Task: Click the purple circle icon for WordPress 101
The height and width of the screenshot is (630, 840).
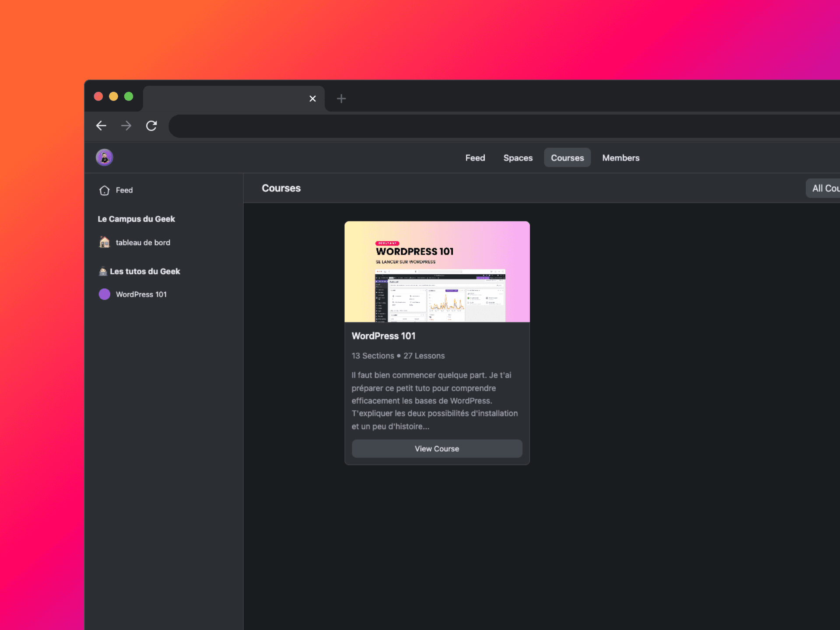Action: click(x=105, y=294)
